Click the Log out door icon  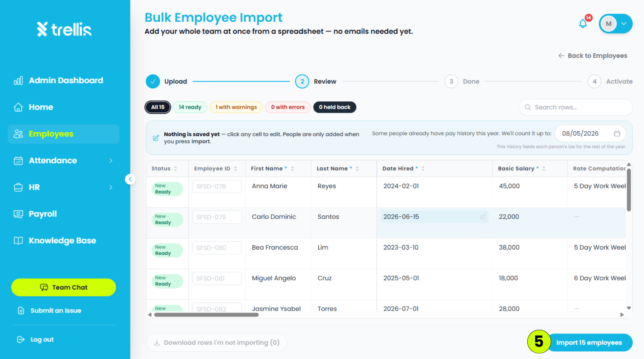click(x=21, y=340)
